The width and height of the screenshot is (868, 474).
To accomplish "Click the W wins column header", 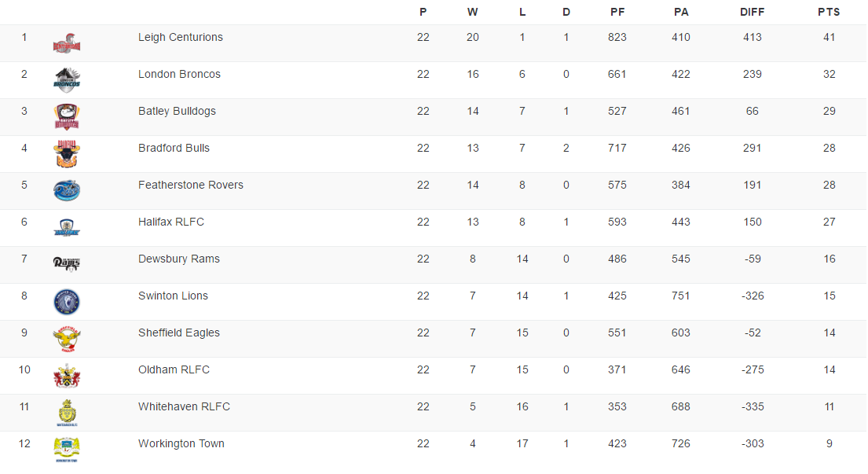I will click(x=472, y=12).
